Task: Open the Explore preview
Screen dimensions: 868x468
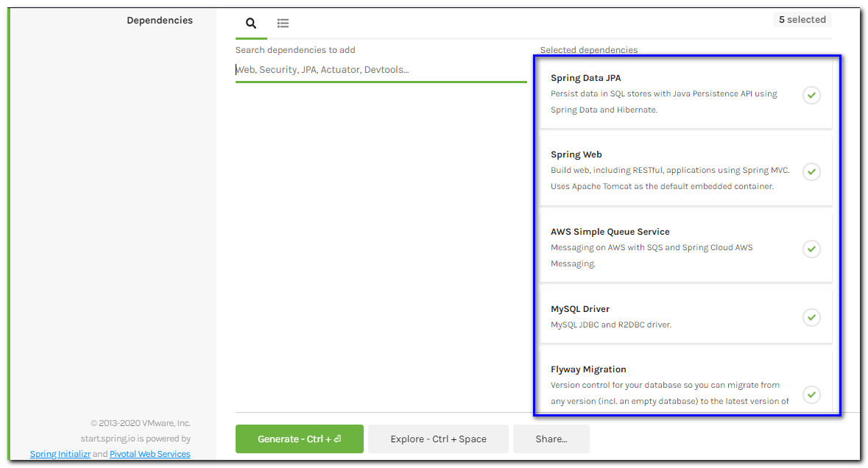Action: coord(438,439)
